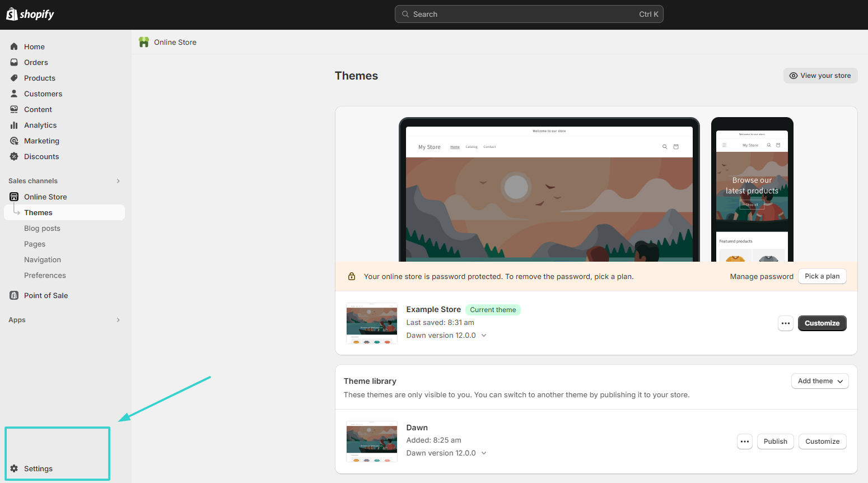Expand the Sales channels section chevron
Image resolution: width=868 pixels, height=483 pixels.
118,181
